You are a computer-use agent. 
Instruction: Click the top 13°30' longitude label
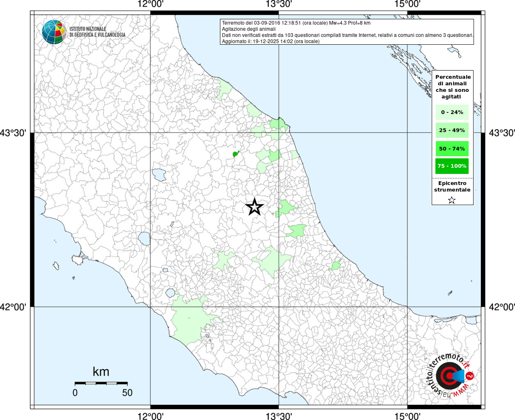pyautogui.click(x=279, y=5)
